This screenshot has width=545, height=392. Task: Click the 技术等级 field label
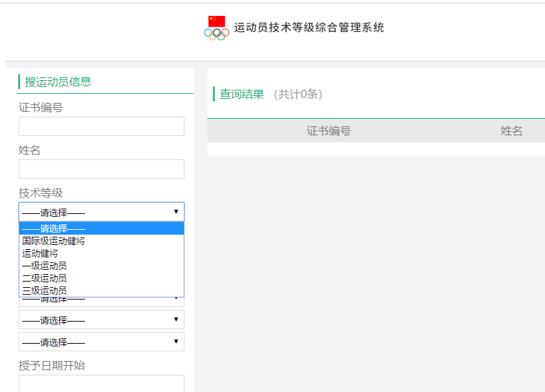pos(41,193)
